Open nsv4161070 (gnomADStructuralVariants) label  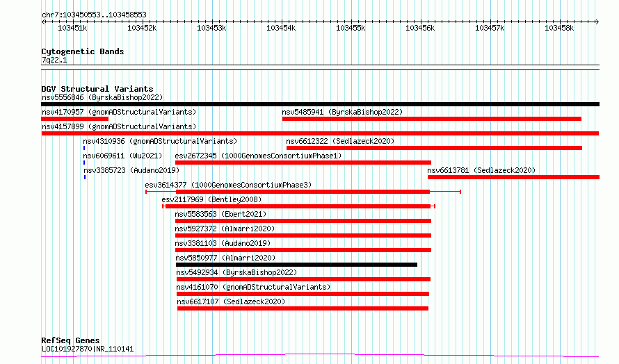point(253,287)
